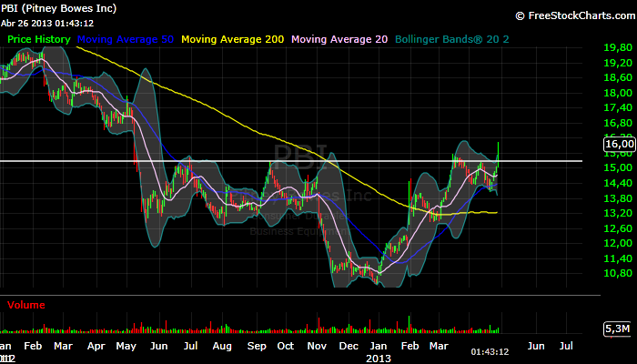
Task: Select the Price History legend label
Action: (x=39, y=39)
